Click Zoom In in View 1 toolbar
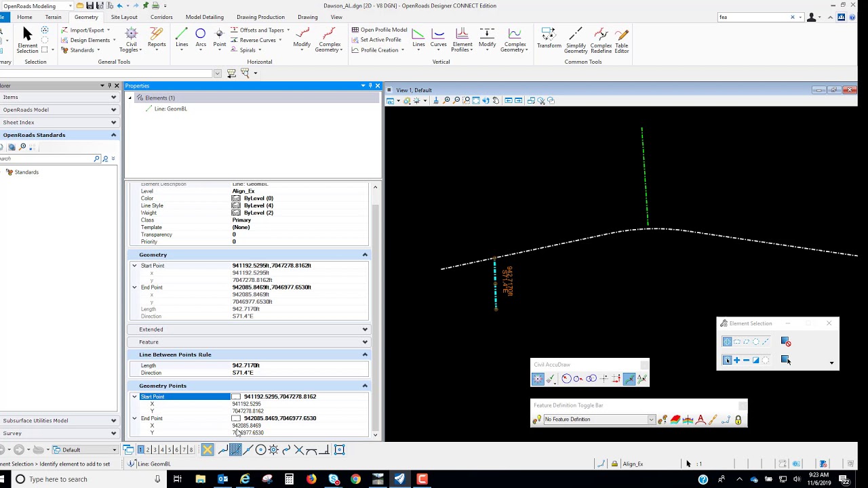The image size is (868, 488). (x=446, y=100)
